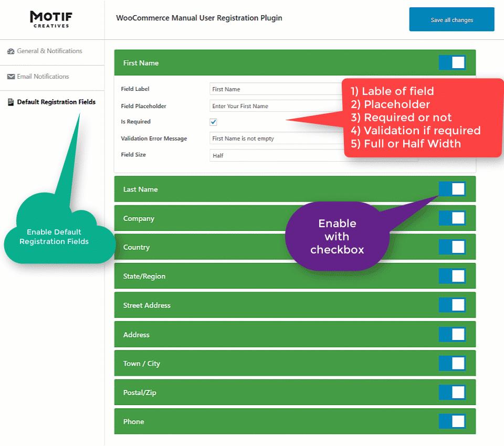Image resolution: width=504 pixels, height=446 pixels.
Task: Click the envelope icon beside Email Notifications
Action: 11,77
